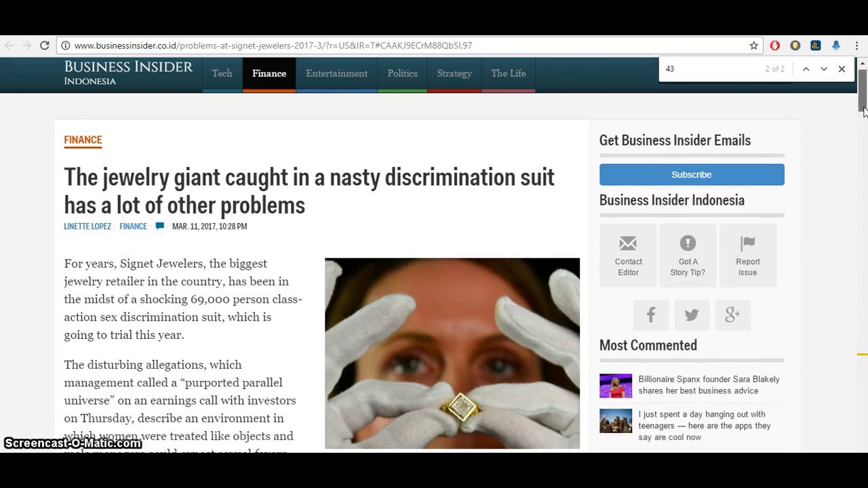Viewport: 868px width, 488px height.
Task: Open The Life section tab
Action: (508, 73)
